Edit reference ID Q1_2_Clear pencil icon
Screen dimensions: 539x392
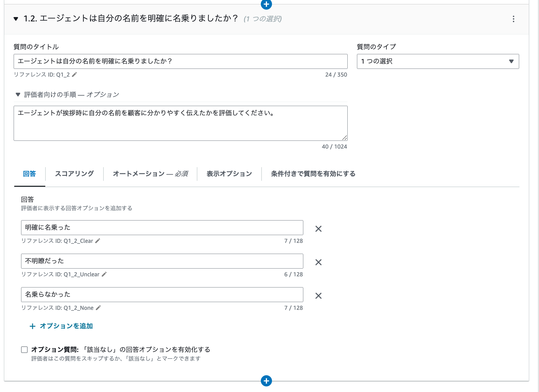(x=98, y=241)
